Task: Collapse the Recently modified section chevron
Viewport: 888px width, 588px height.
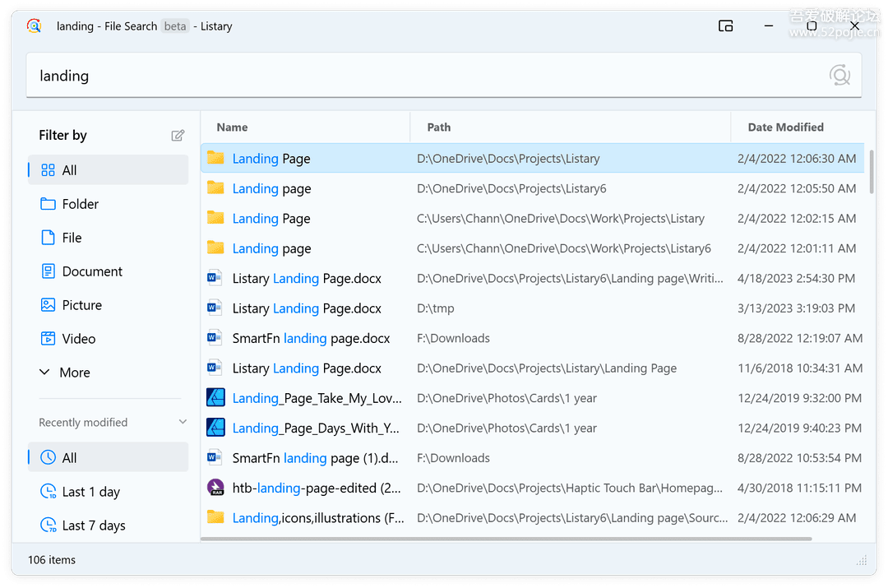Action: [x=183, y=422]
